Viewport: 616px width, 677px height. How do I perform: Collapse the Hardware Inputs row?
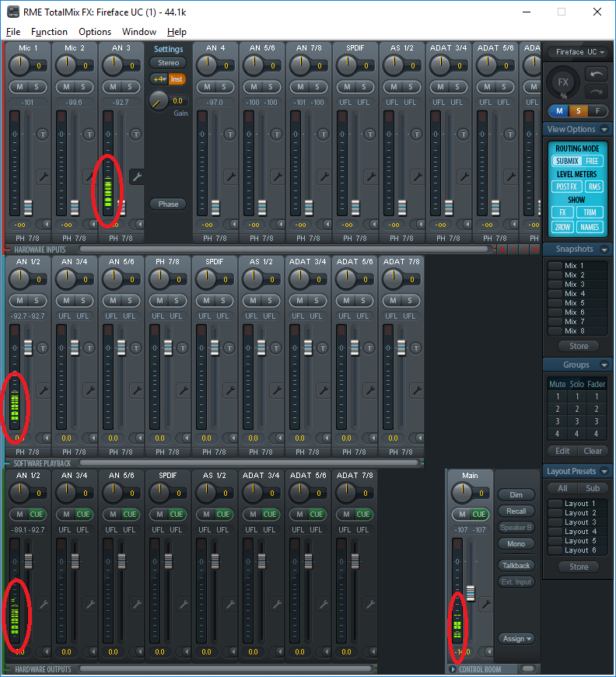click(x=7, y=250)
